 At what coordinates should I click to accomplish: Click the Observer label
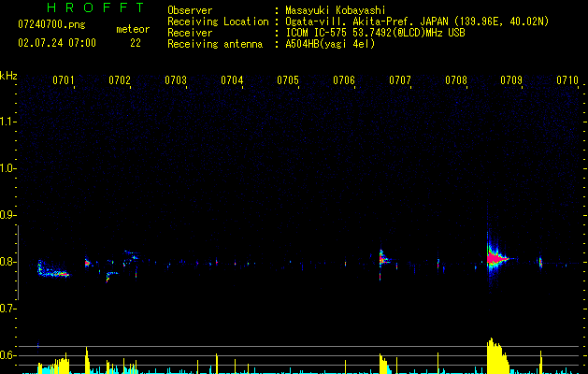coord(190,10)
